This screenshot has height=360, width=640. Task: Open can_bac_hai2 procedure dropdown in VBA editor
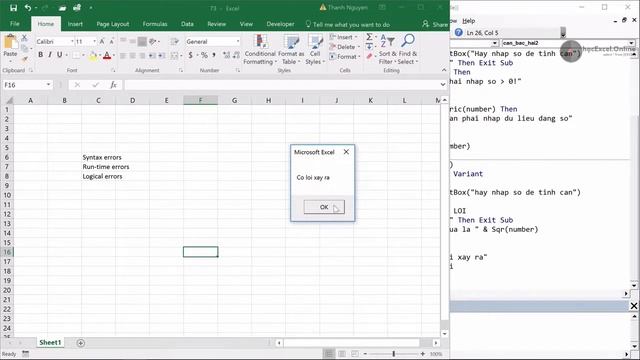(631, 43)
